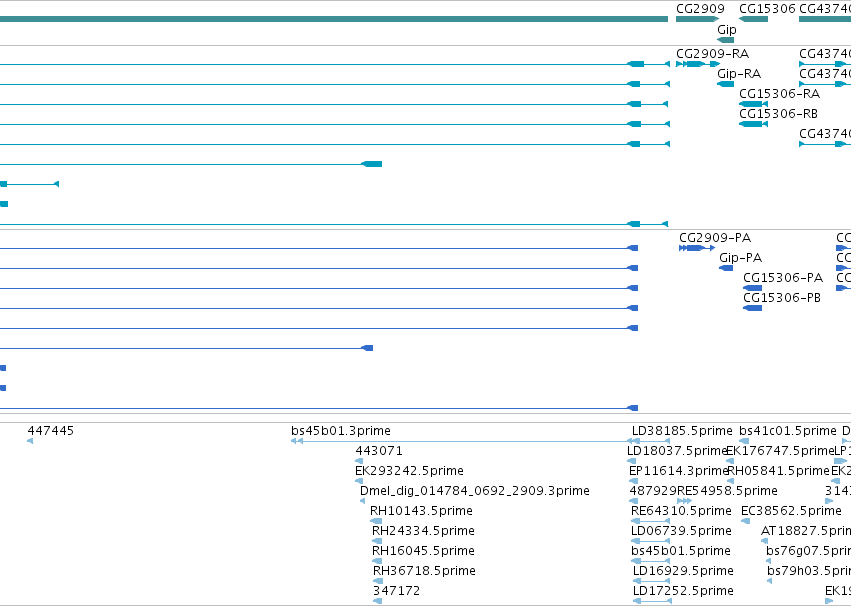Viewport: 851px width, 606px height.
Task: Select the CG15306-PB protein label
Action: [x=782, y=298]
